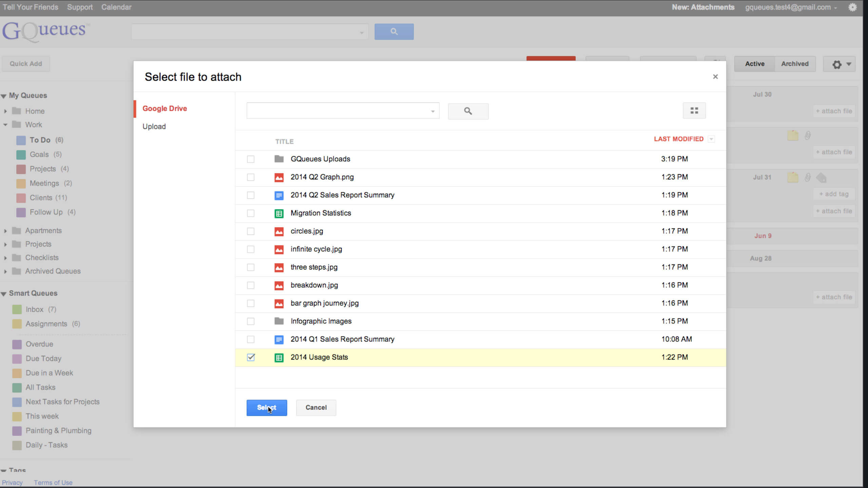Screen dimensions: 868x488
Task: Click the paperclip icon on the Jul 31 task
Action: [807, 177]
